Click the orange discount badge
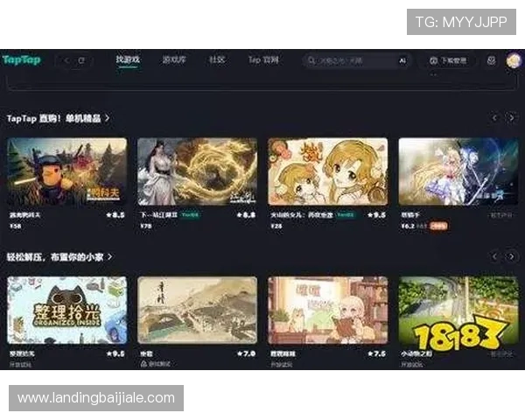This screenshot has width=525, height=420. [x=438, y=226]
